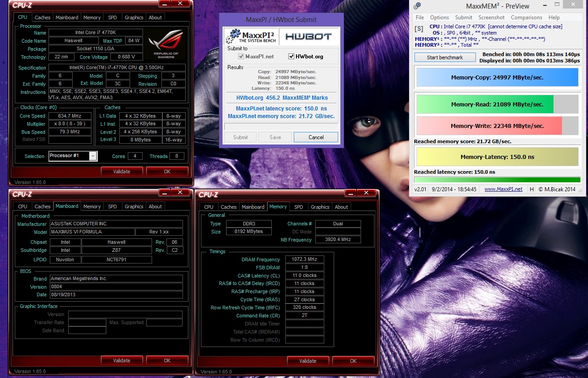Select SPD tab in the CPU-Z DRAM timings window
This screenshot has width=588, height=378.
coord(299,207)
